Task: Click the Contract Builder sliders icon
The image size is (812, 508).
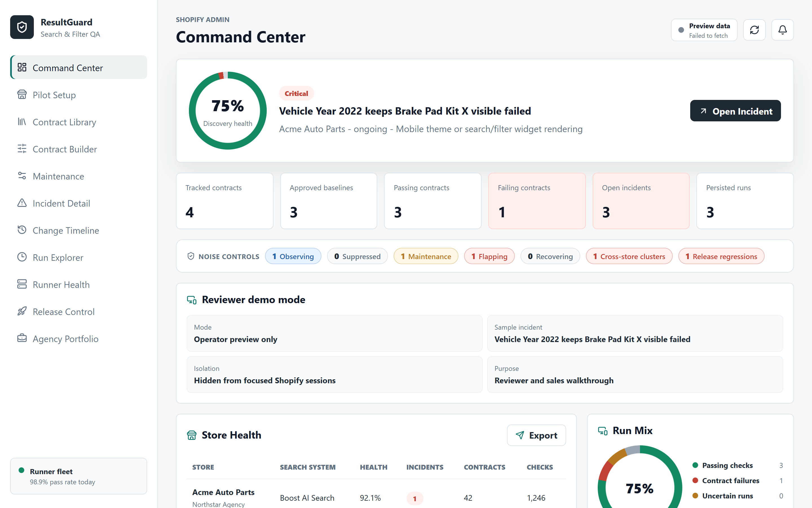Action: [22, 148]
